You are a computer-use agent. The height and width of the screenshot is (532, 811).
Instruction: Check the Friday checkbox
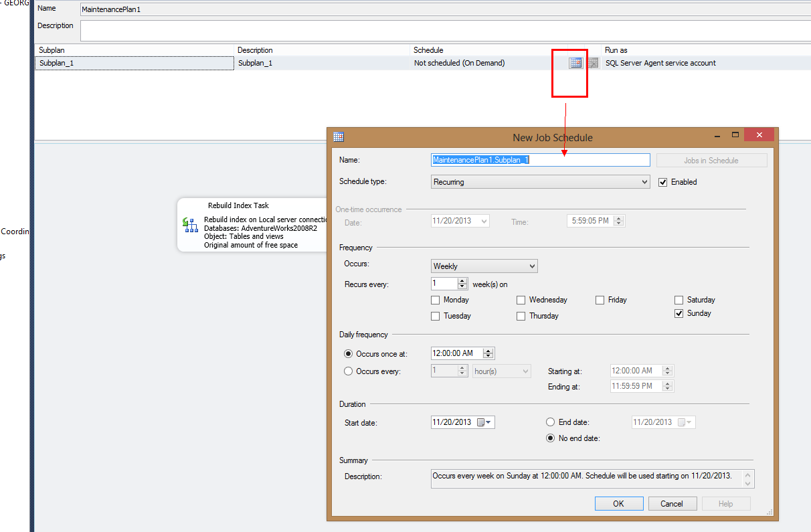(600, 300)
